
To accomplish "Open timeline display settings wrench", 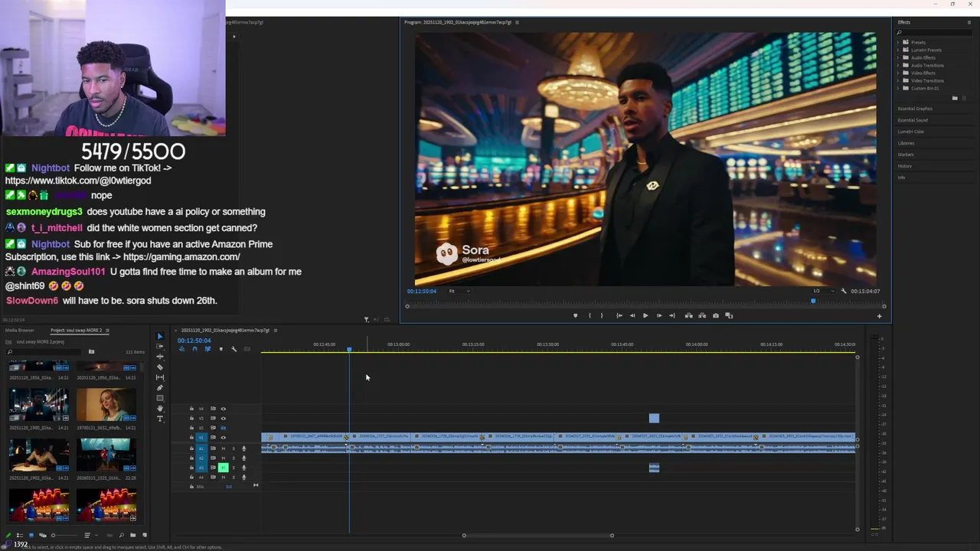I will (234, 349).
